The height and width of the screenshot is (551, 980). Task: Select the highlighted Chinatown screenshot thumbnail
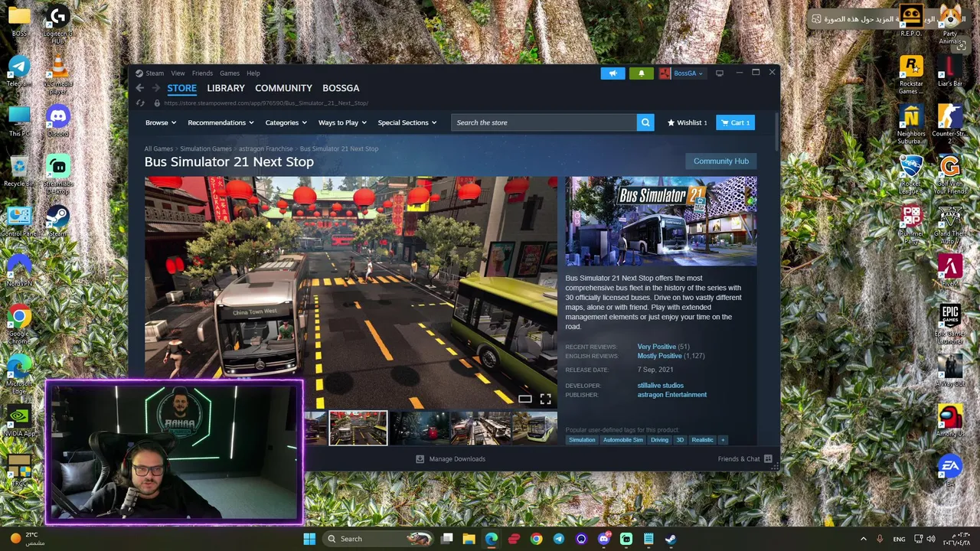[x=358, y=429]
